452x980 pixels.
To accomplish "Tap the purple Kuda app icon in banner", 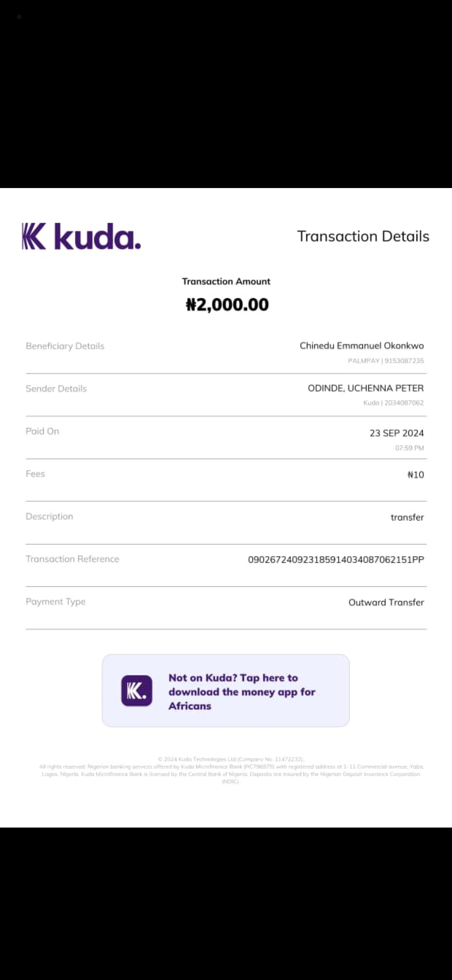I will 136,691.
